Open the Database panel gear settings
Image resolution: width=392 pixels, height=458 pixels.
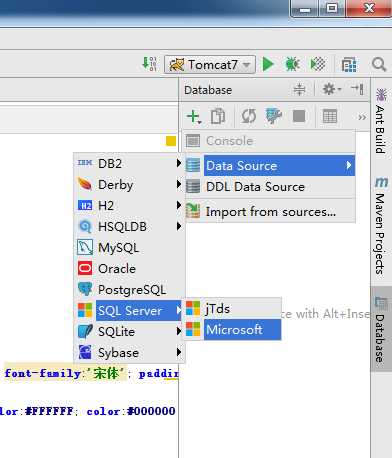[331, 89]
